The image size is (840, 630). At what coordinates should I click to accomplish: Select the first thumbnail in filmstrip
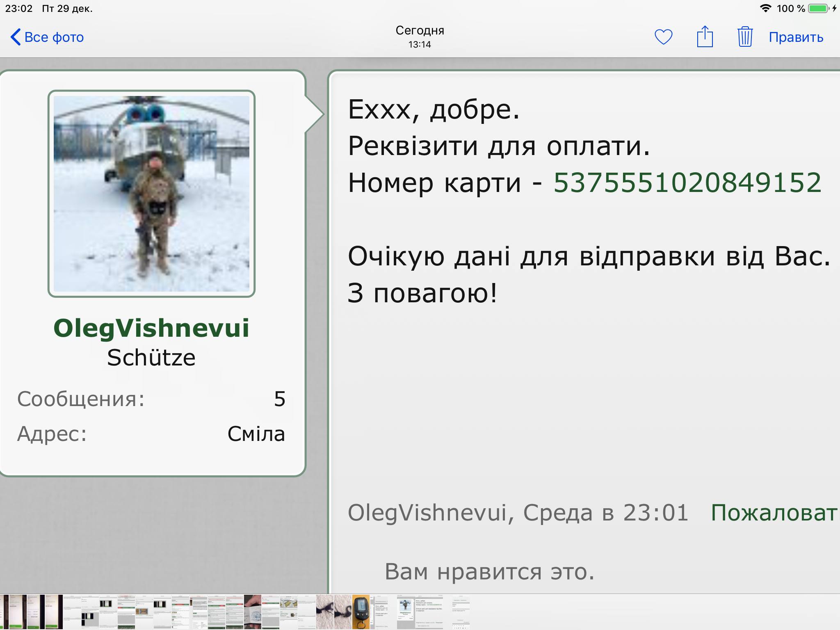[4, 612]
